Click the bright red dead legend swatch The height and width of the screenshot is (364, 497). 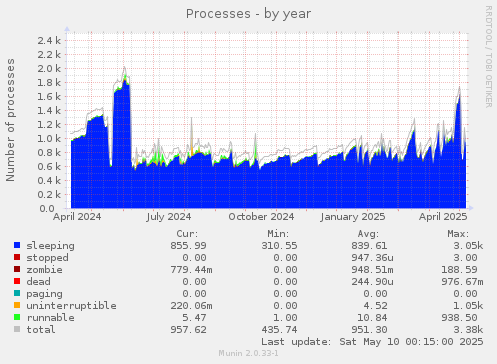click(x=17, y=281)
